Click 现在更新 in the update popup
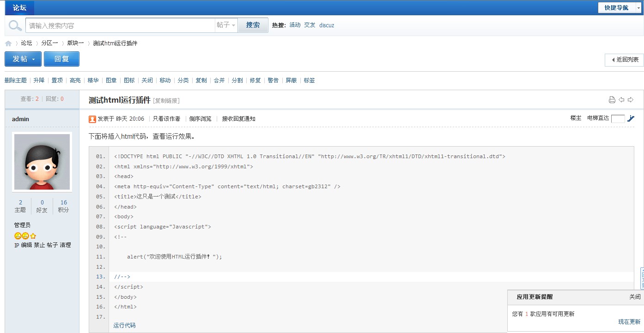The height and width of the screenshot is (333, 644). pyautogui.click(x=630, y=322)
